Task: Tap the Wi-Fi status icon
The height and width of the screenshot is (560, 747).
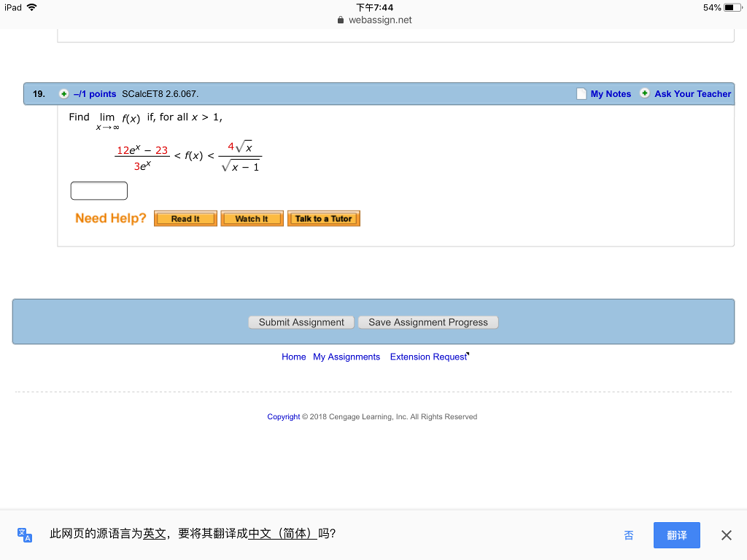Action: coord(32,7)
